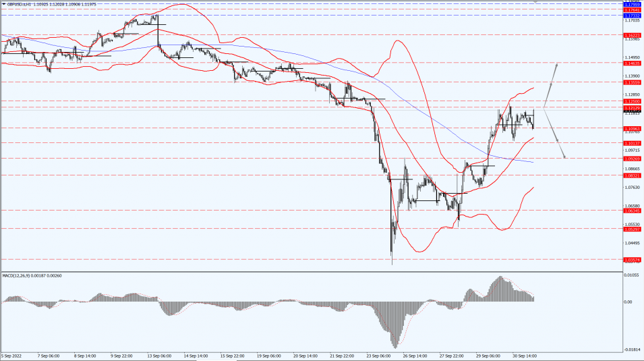644x361 pixels.
Task: Select the blue 1.17959 price level label
Action: coord(632,5)
